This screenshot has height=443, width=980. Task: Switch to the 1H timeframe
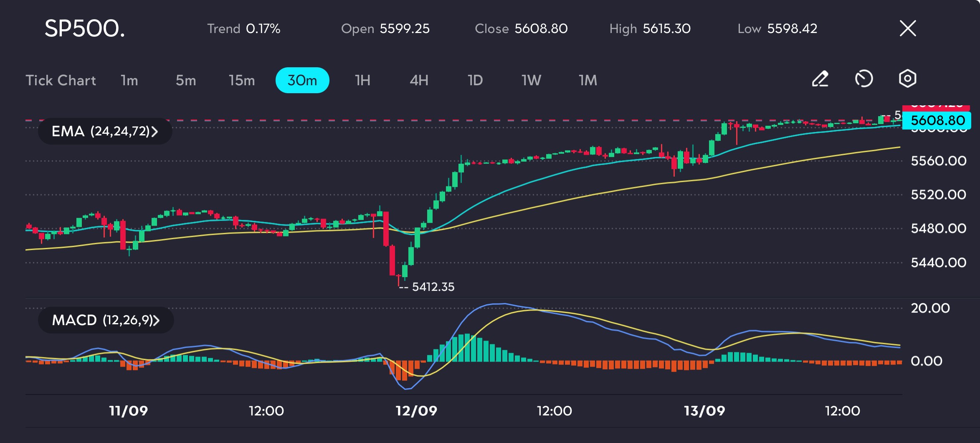(362, 80)
